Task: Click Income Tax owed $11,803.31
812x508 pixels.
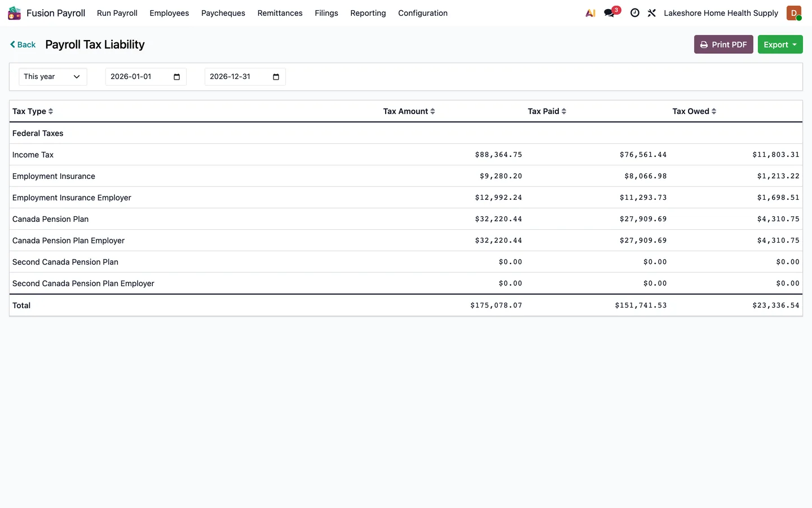Action: [776, 155]
